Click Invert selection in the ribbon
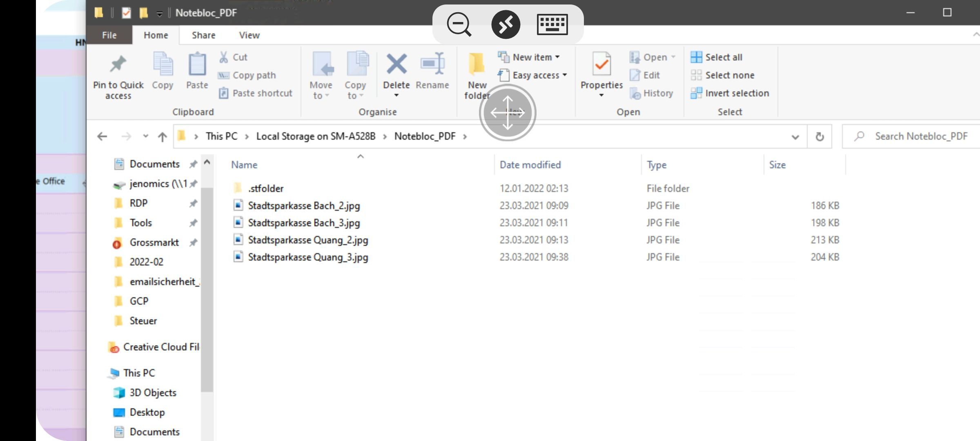 [730, 93]
